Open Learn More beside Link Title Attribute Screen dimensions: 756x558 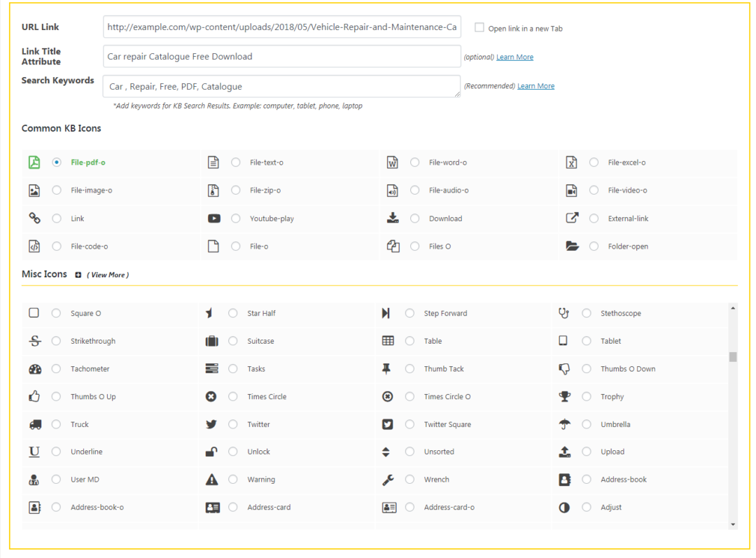click(x=515, y=57)
